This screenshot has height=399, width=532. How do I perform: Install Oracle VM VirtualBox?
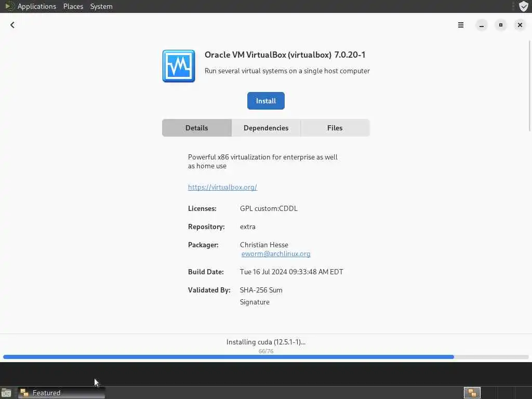tap(265, 101)
